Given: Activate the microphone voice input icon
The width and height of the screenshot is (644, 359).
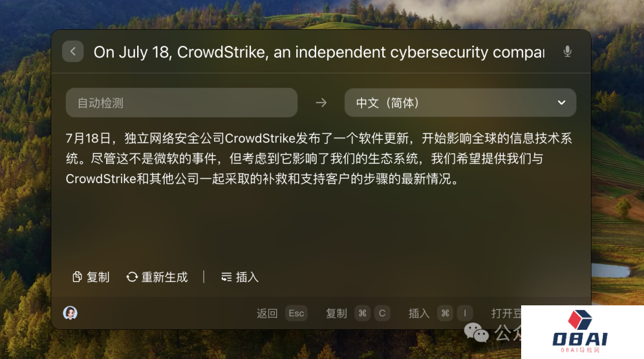Looking at the screenshot, I should [567, 52].
